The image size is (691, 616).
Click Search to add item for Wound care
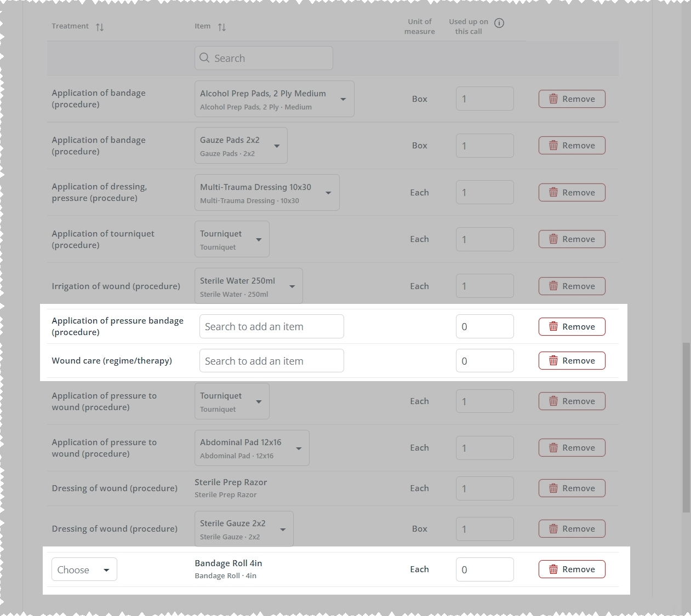click(x=272, y=361)
